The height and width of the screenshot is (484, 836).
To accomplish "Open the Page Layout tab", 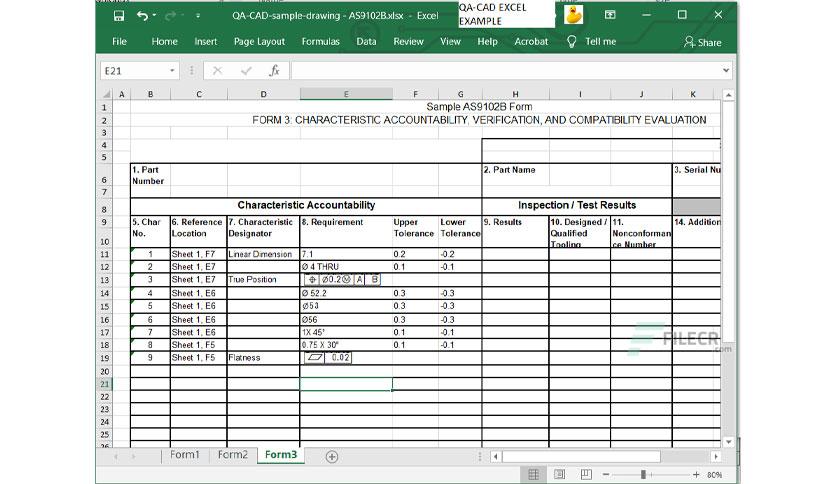I will 259,42.
